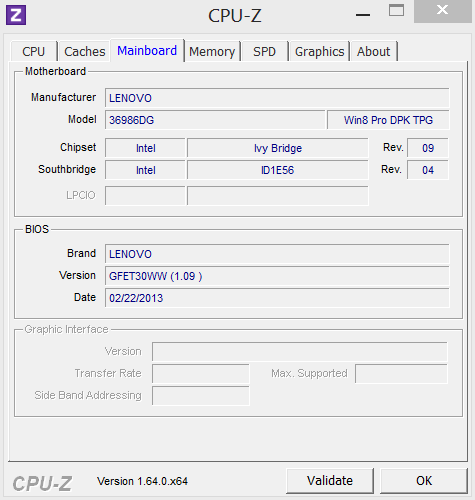Switch to the CPU tab

(x=33, y=52)
